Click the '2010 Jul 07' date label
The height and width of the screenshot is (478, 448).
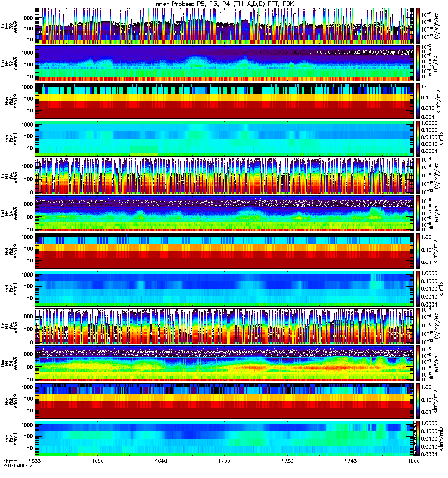click(18, 466)
